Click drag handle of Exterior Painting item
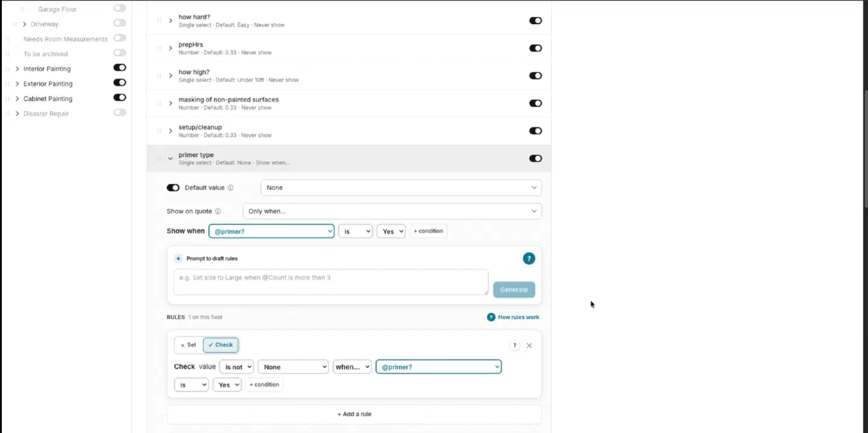 [x=8, y=84]
